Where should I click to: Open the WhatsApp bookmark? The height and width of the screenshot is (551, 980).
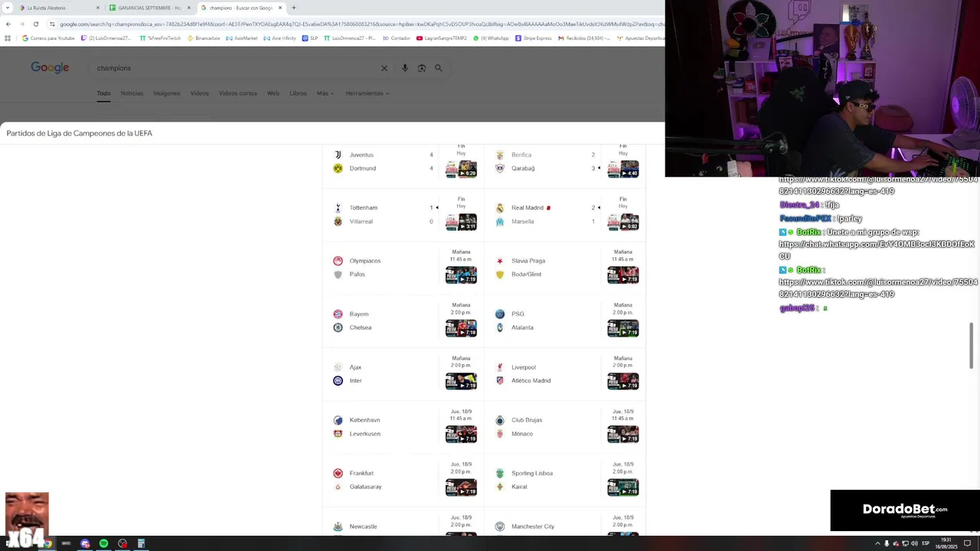click(492, 38)
